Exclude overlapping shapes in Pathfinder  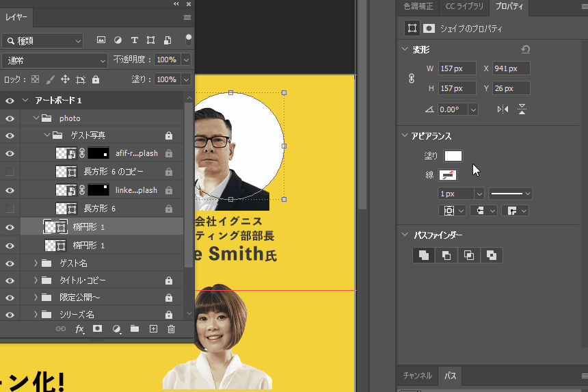point(491,255)
